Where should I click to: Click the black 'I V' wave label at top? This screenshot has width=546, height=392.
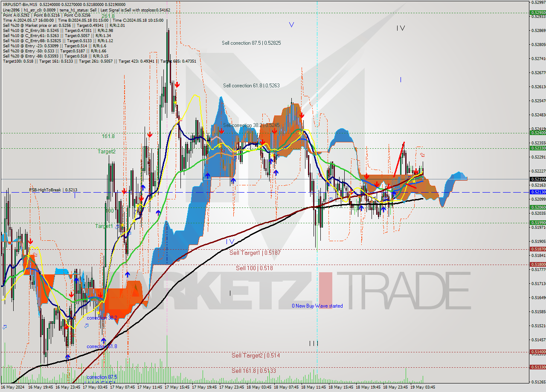click(401, 28)
